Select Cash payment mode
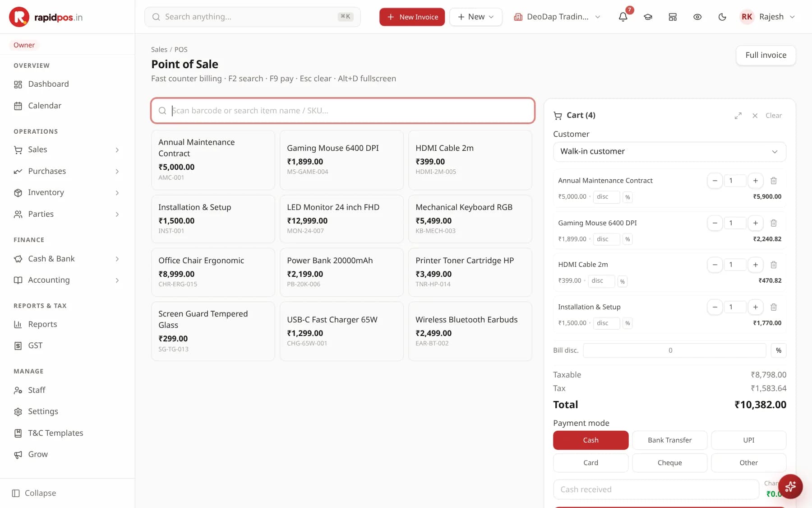The width and height of the screenshot is (812, 508). 591,440
